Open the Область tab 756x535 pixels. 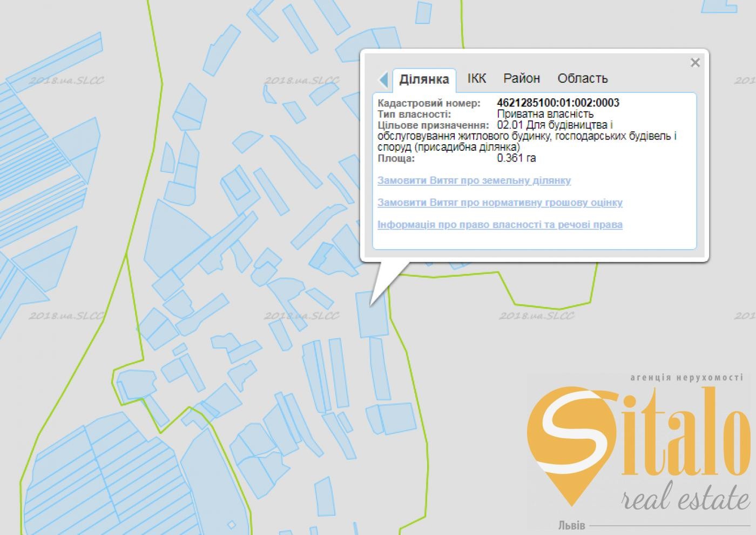click(583, 78)
